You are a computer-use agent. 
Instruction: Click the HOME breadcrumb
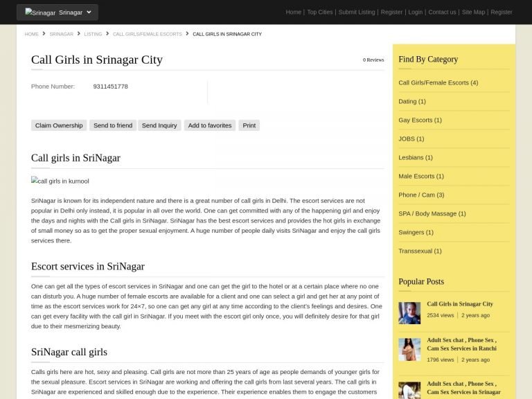click(x=32, y=34)
